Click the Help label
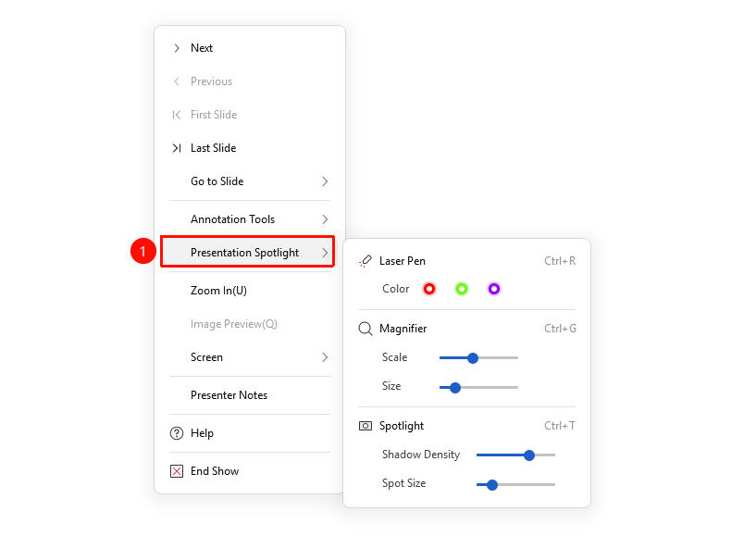The height and width of the screenshot is (536, 756). (x=202, y=433)
